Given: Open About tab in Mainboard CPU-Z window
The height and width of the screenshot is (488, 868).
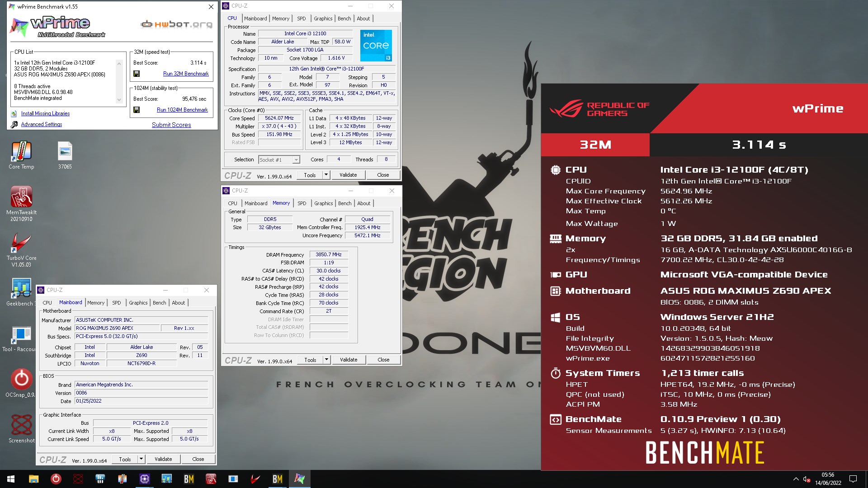Looking at the screenshot, I should [178, 303].
